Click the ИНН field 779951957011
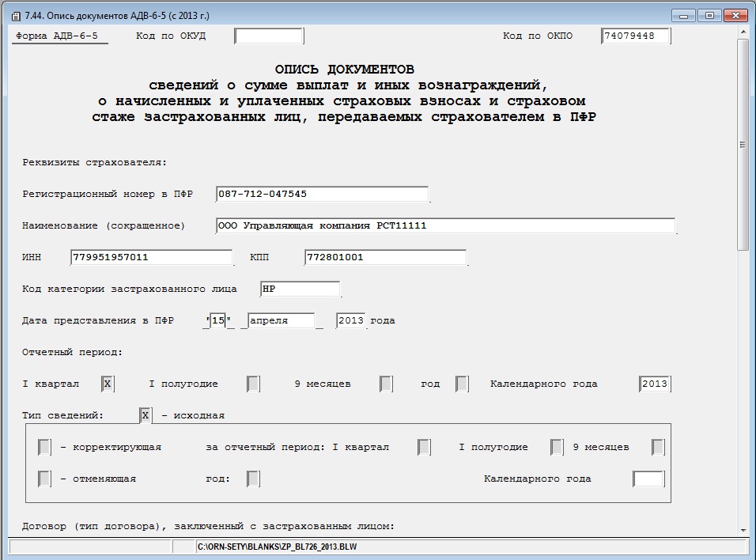The height and width of the screenshot is (560, 756). [x=151, y=258]
